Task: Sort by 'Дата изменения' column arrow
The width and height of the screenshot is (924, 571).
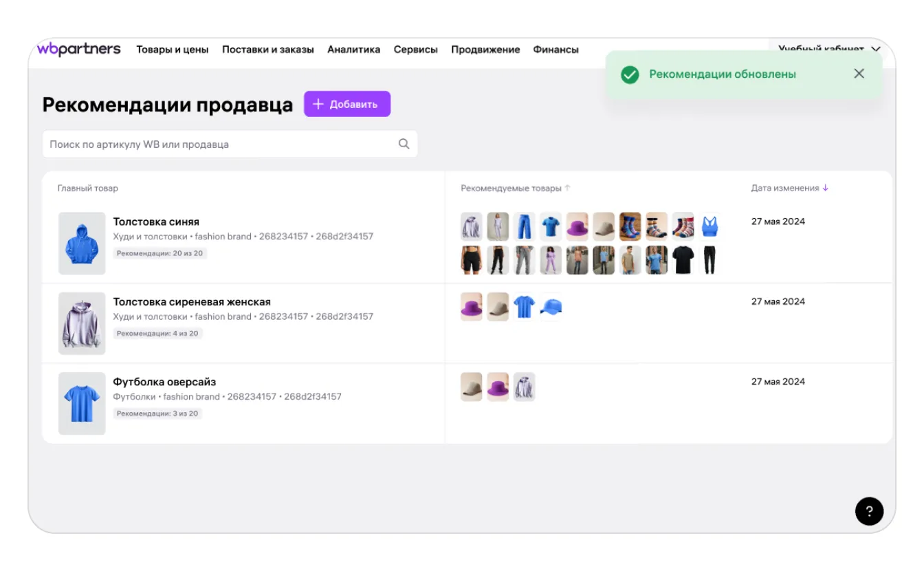Action: pos(826,188)
